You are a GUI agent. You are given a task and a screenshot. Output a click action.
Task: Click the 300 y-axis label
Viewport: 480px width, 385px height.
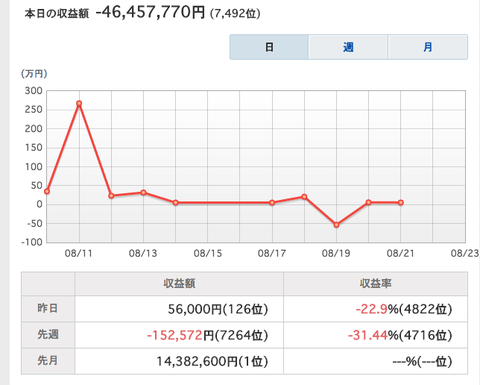pos(33,91)
